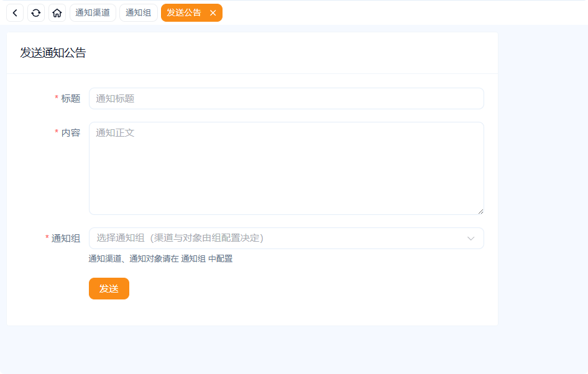Click the notification group dropdown chevron
This screenshot has width=588, height=374.
[471, 239]
